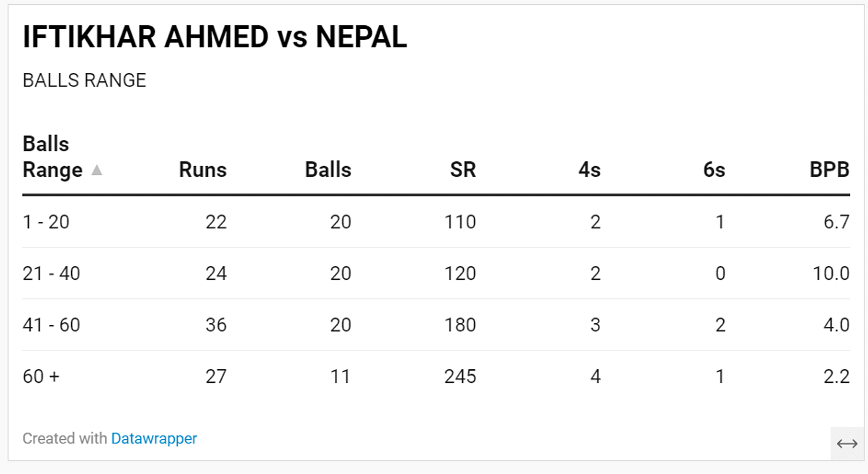Select the 36 runs cell
This screenshot has width=868, height=474.
[216, 324]
